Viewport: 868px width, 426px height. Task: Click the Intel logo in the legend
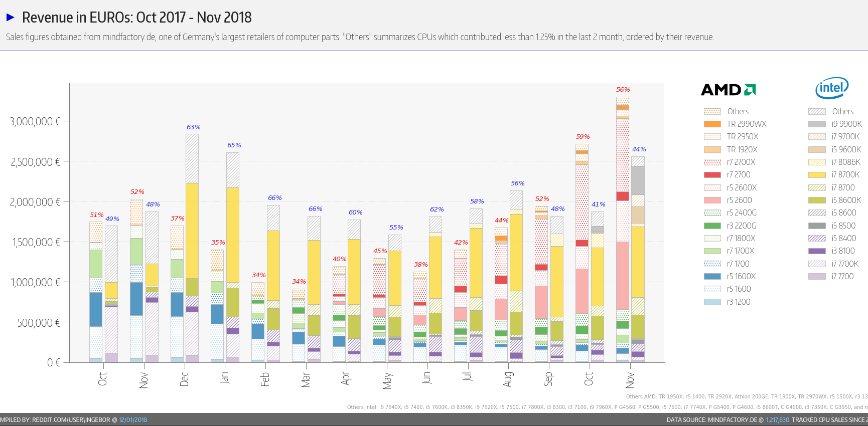click(831, 88)
